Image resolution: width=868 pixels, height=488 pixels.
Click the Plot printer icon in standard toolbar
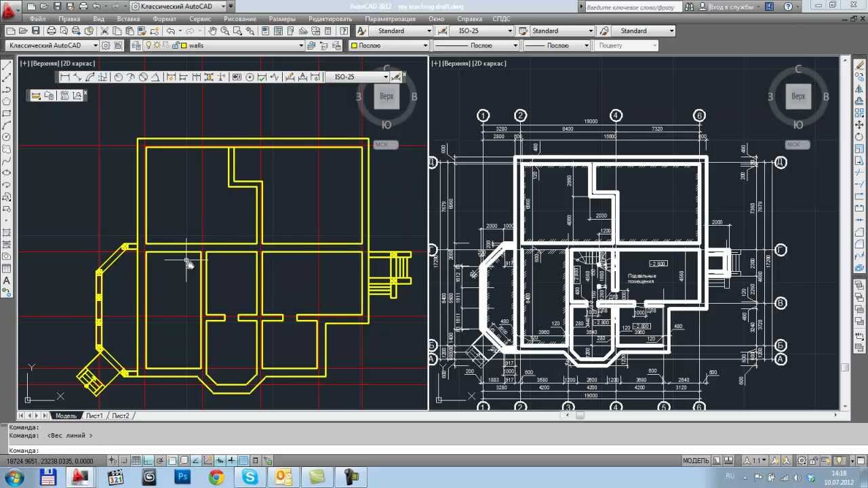[52, 30]
